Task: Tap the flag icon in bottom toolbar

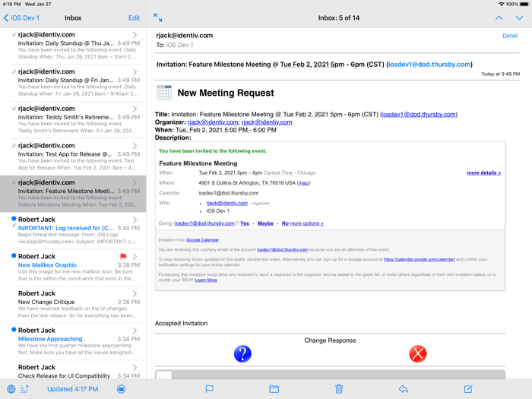Action: coord(209,388)
